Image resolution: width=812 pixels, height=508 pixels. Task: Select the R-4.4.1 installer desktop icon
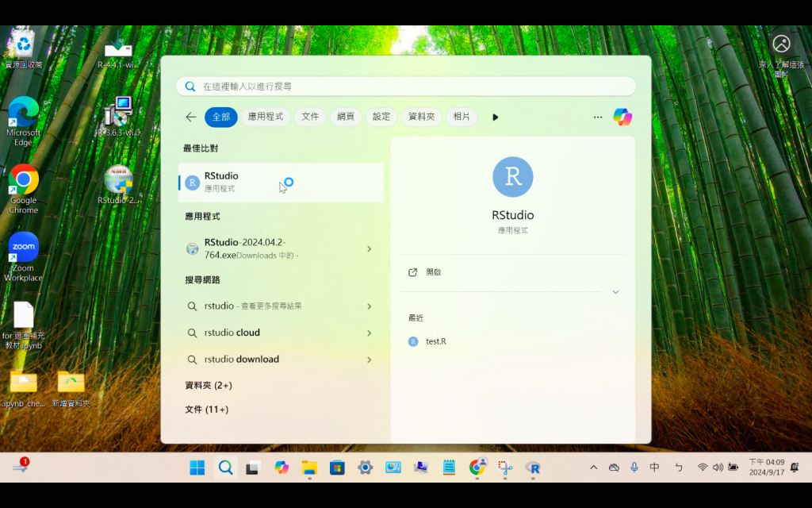pyautogui.click(x=118, y=49)
